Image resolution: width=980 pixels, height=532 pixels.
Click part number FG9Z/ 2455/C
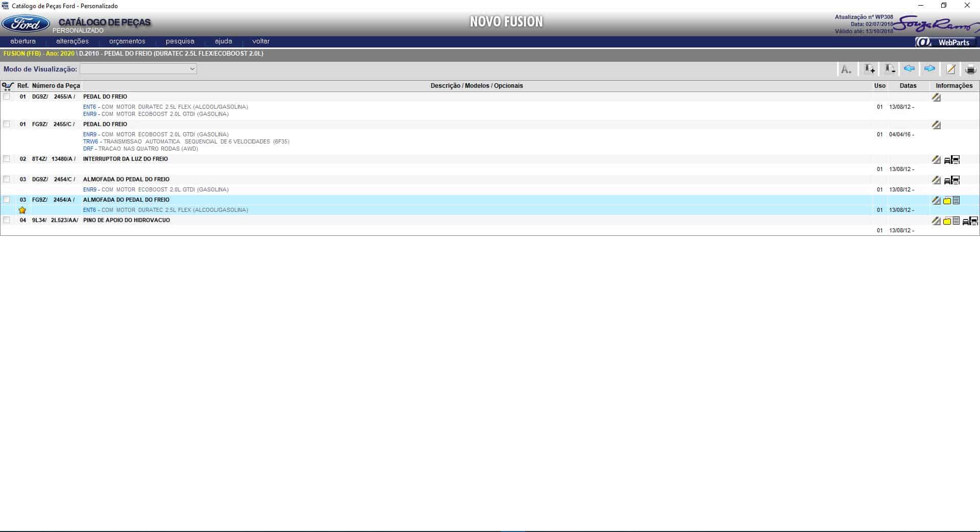click(x=54, y=124)
